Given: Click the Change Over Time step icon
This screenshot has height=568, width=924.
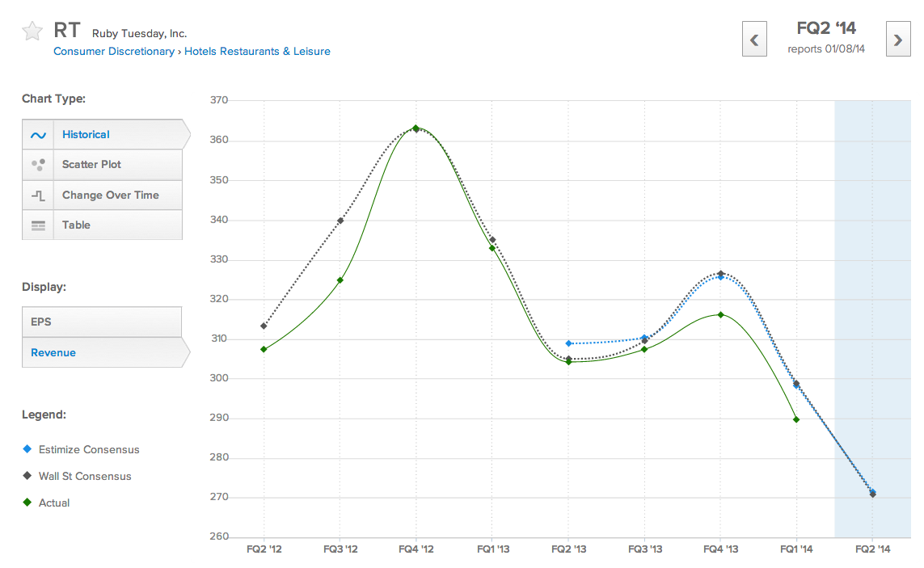Looking at the screenshot, I should coord(38,196).
